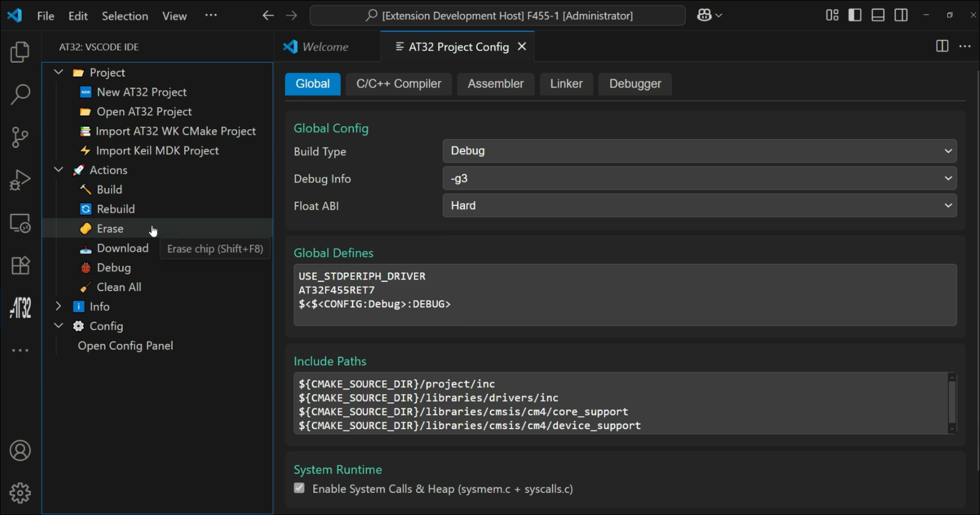Open the Search view icon

coord(20,94)
